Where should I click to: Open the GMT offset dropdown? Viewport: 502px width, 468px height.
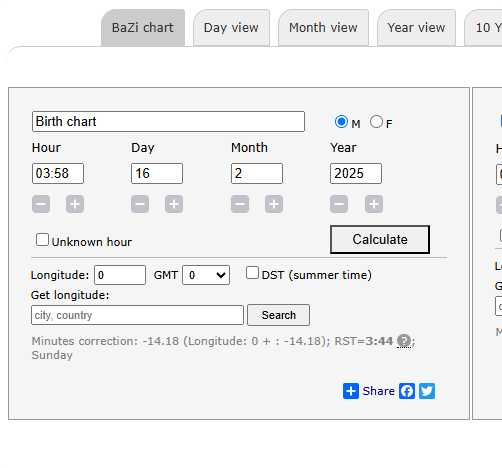pos(206,275)
